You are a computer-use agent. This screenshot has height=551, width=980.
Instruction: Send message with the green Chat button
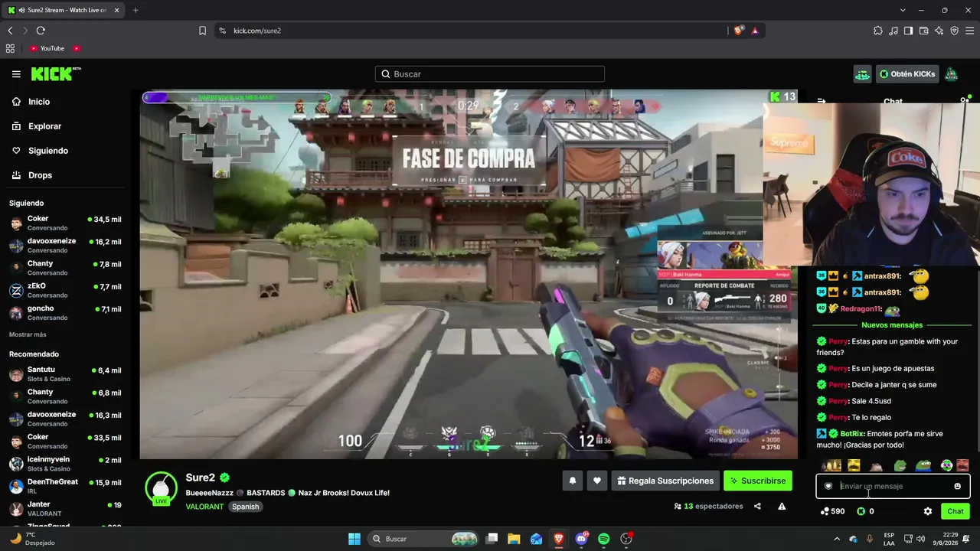point(955,511)
